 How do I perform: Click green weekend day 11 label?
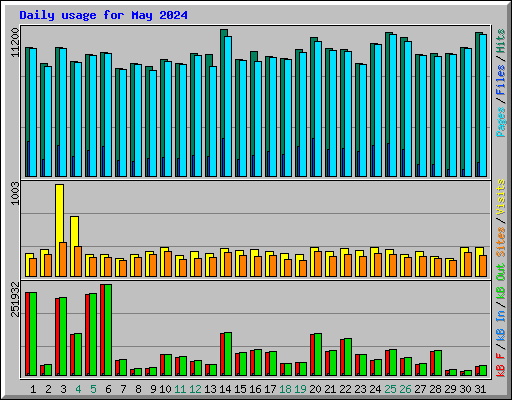point(180,389)
